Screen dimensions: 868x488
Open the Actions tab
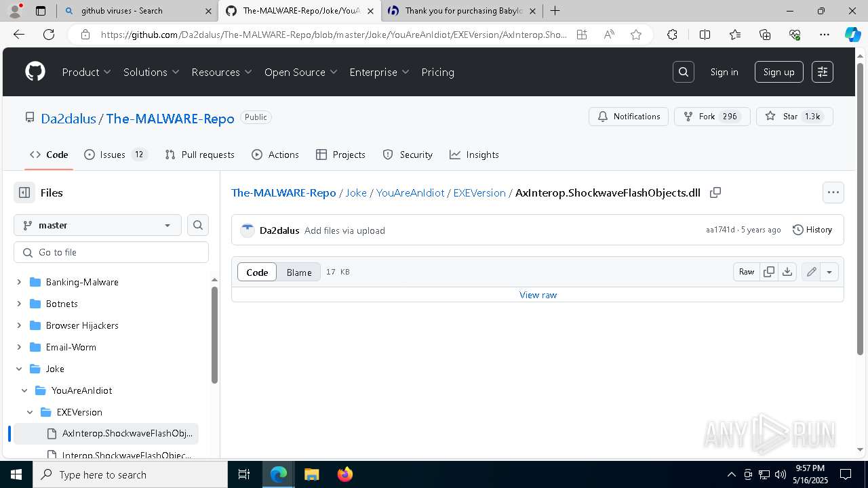[275, 155]
